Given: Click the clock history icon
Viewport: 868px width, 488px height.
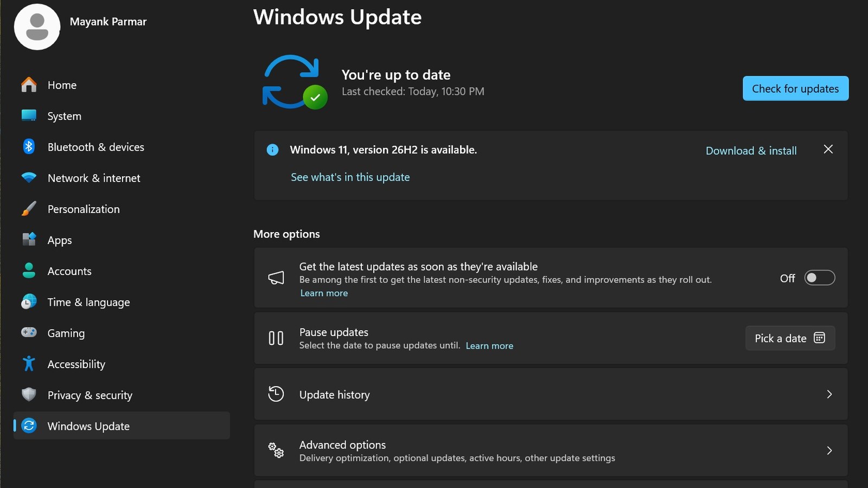Looking at the screenshot, I should 276,394.
